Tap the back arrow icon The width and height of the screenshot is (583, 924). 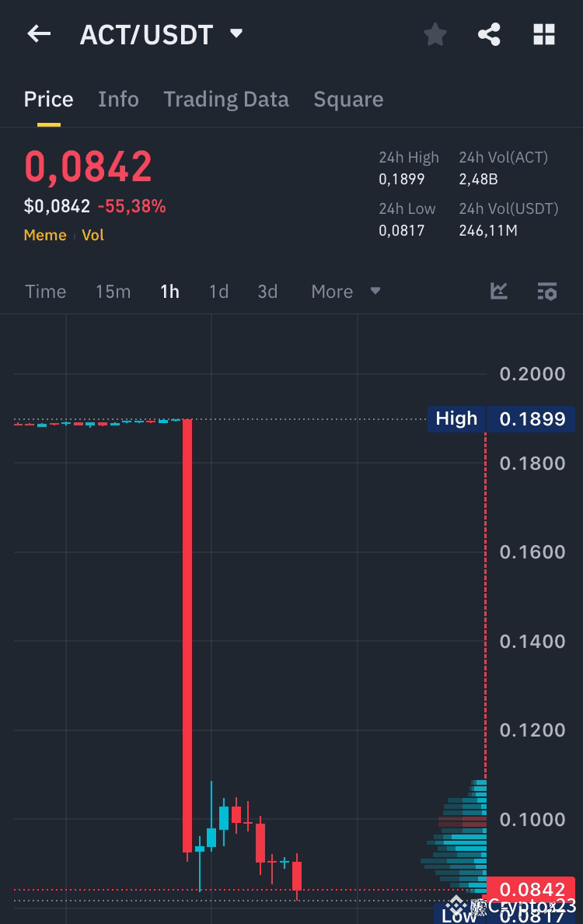[39, 33]
